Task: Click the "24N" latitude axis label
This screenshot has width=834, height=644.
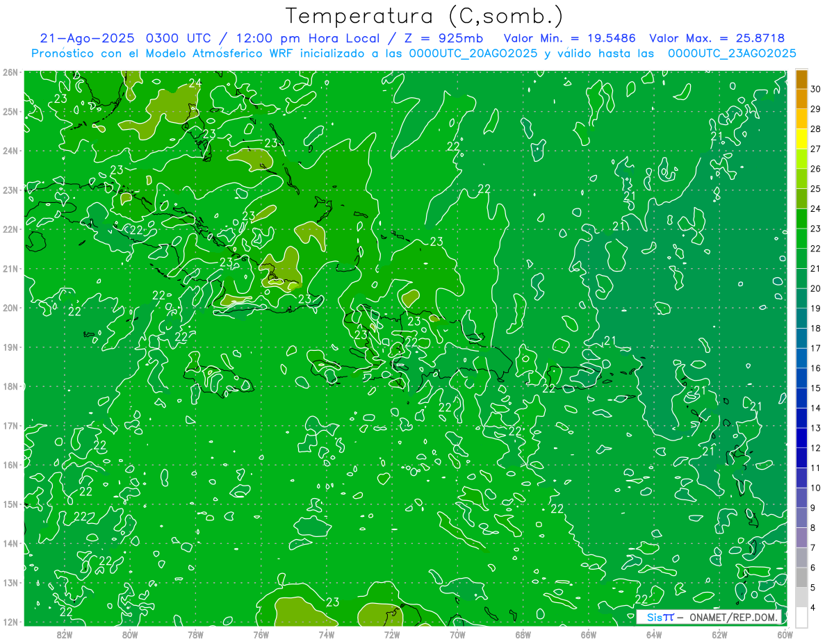Action: [x=10, y=151]
